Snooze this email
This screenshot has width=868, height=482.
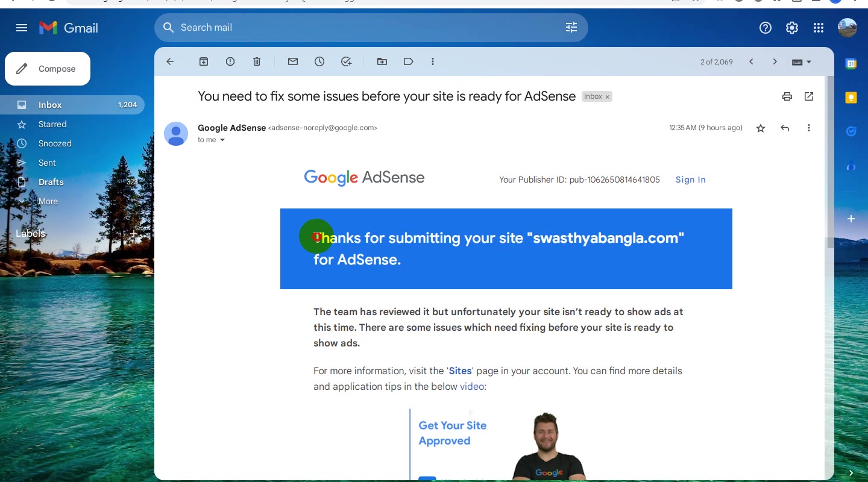(x=319, y=61)
